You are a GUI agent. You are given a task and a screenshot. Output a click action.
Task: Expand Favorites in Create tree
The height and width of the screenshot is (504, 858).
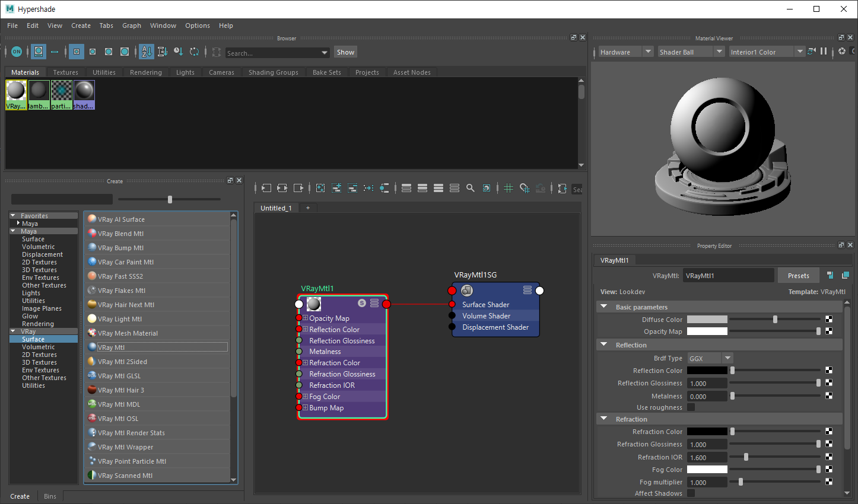pos(12,215)
